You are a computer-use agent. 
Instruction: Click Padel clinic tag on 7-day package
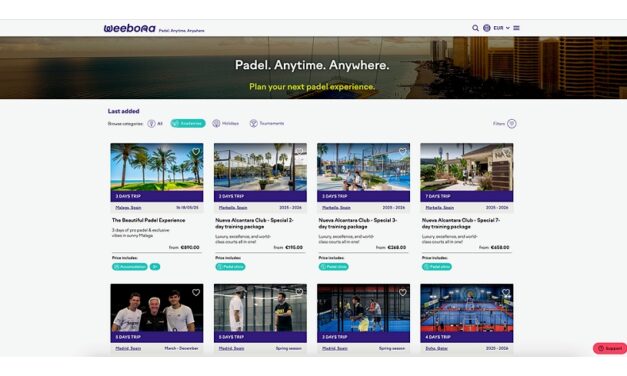pos(437,267)
